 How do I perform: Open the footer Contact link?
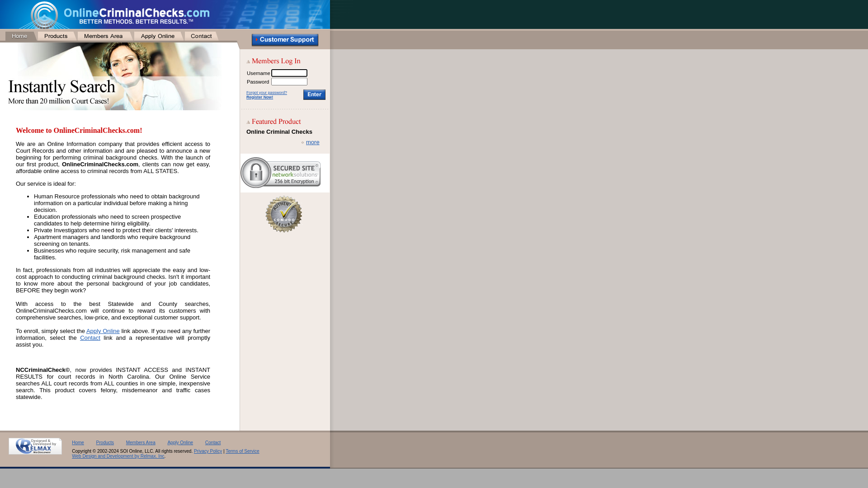[213, 443]
